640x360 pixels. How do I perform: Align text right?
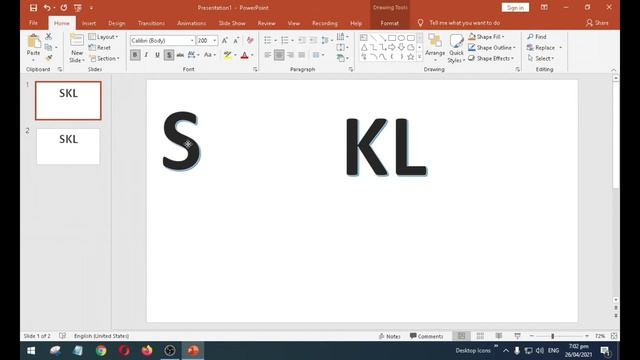[x=290, y=55]
